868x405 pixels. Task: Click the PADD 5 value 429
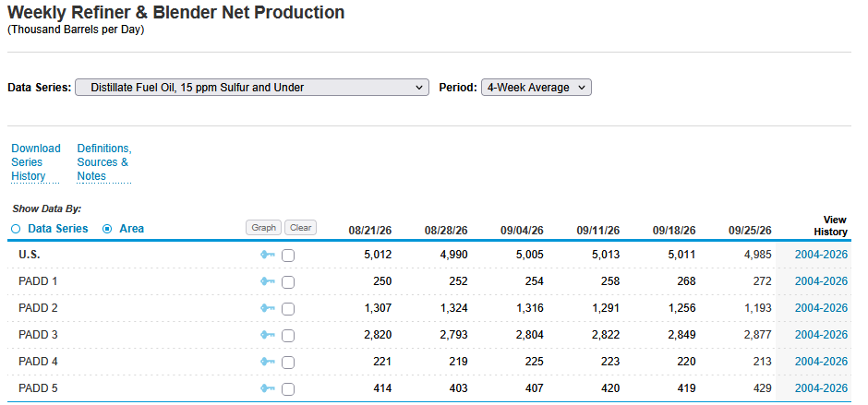pyautogui.click(x=762, y=388)
